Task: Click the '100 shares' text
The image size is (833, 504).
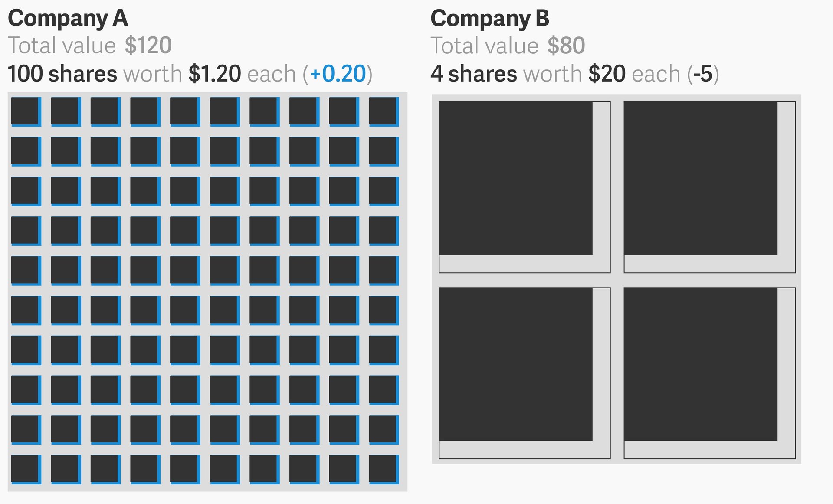Action: pyautogui.click(x=62, y=73)
